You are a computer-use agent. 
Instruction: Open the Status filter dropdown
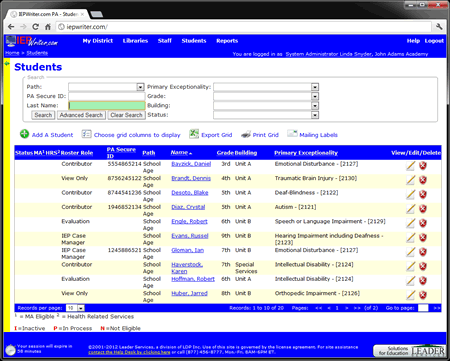click(315, 115)
